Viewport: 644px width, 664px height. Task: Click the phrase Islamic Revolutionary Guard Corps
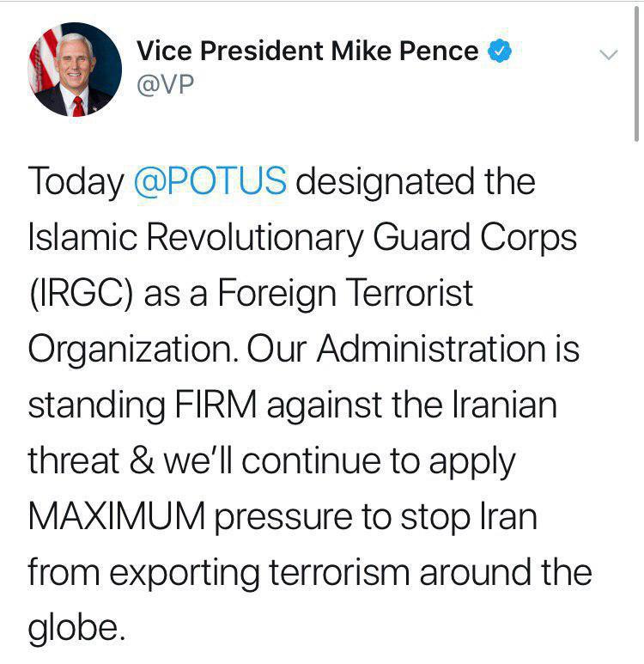(302, 238)
